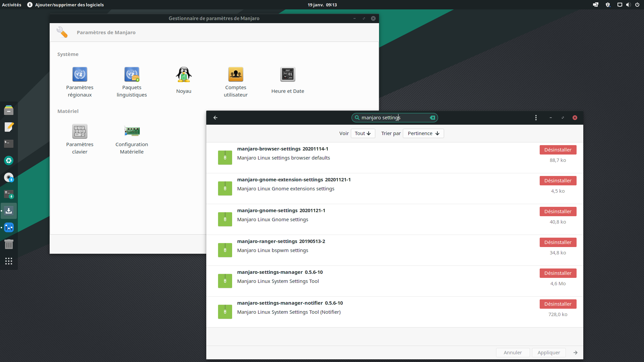Viewport: 644px width, 362px height.
Task: Click manjaro-browser-settings package icon
Action: point(225,158)
